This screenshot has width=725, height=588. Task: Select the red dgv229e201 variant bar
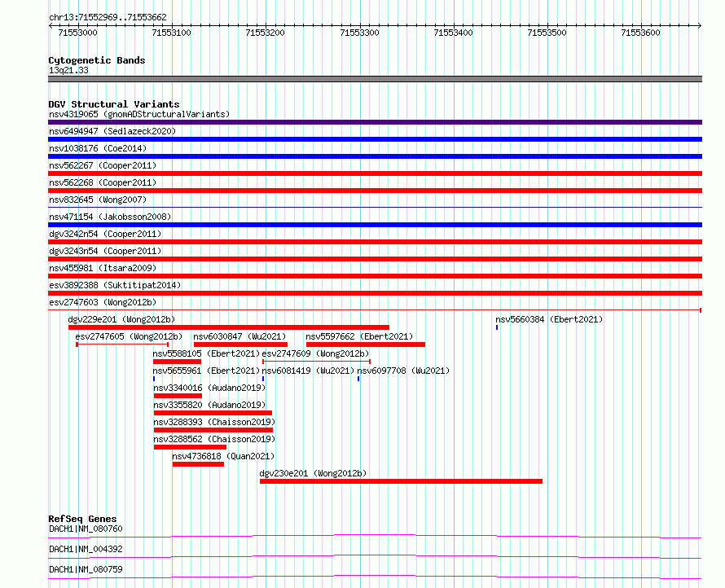tap(229, 327)
